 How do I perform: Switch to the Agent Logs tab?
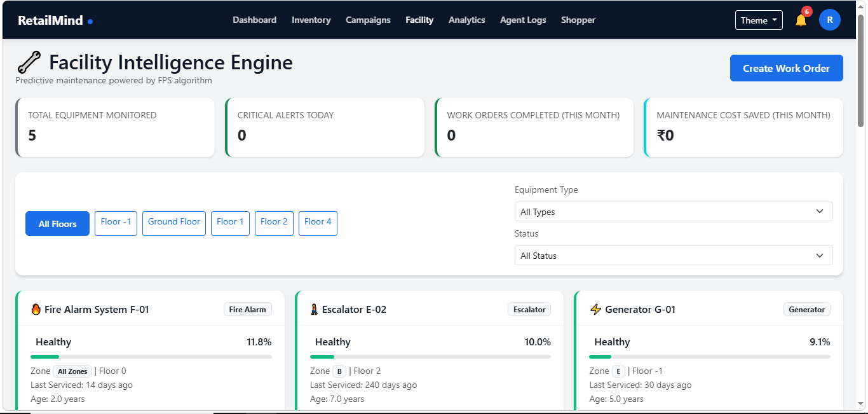[523, 20]
